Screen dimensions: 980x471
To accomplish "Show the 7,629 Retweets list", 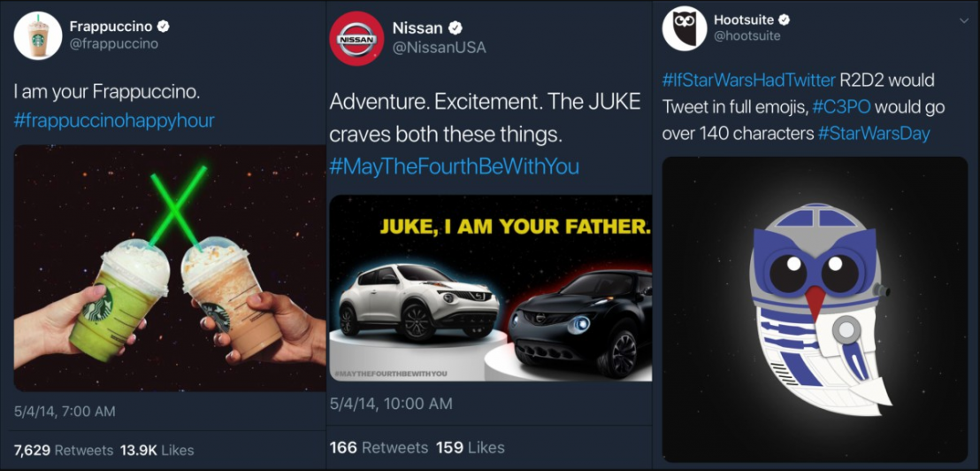I will (64, 450).
